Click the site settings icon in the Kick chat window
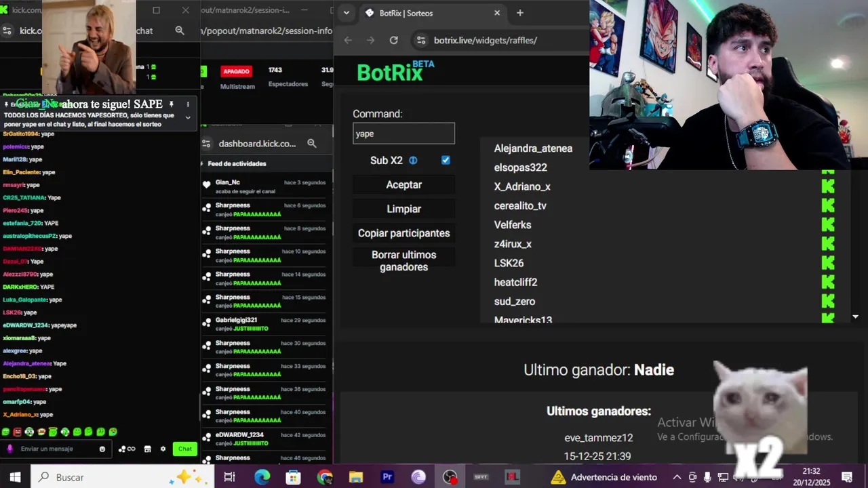Image resolution: width=868 pixels, height=488 pixels. (7, 30)
